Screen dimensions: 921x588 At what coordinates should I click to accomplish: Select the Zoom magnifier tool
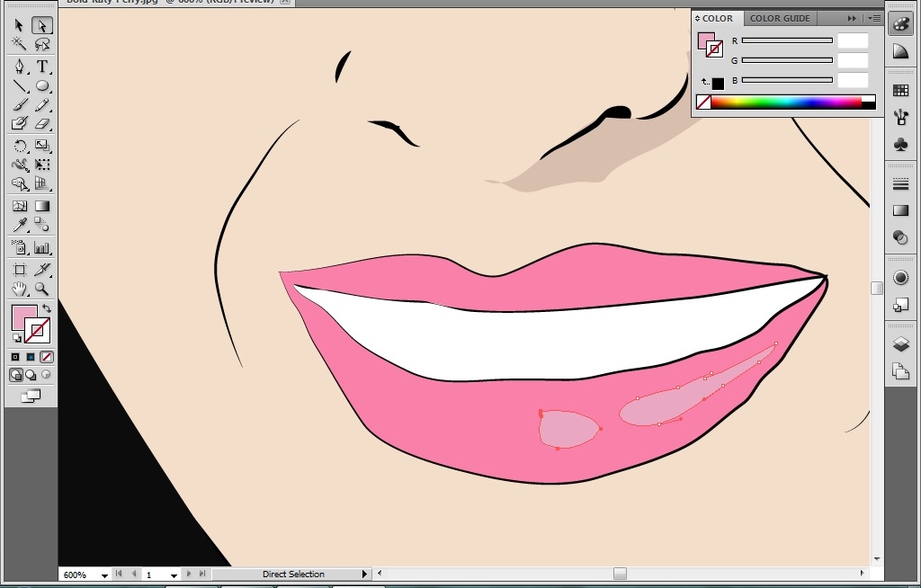(x=41, y=289)
